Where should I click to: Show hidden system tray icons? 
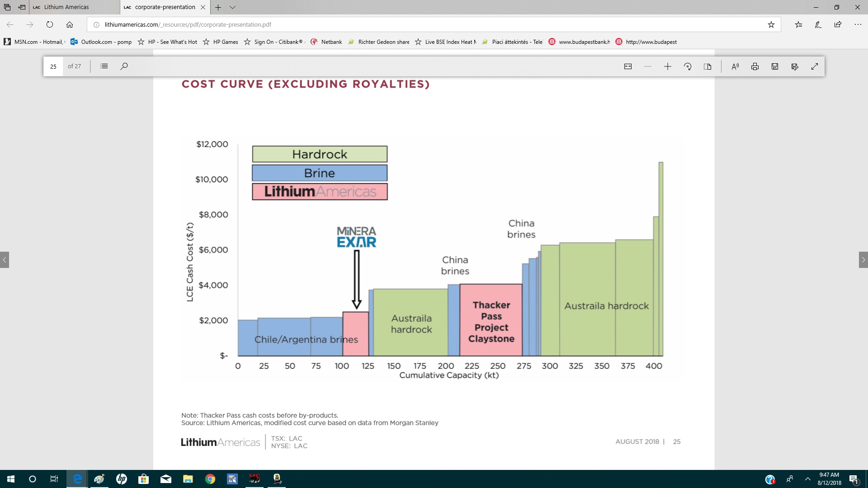808,479
